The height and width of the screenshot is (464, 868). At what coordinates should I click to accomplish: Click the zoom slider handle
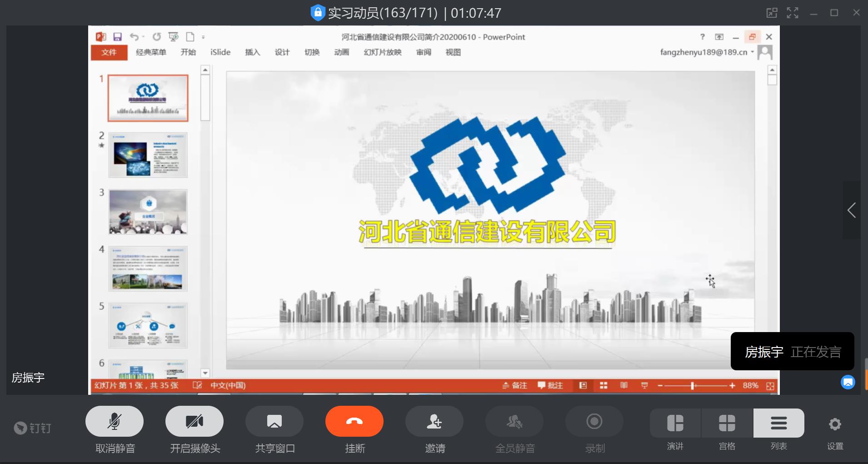pyautogui.click(x=693, y=386)
